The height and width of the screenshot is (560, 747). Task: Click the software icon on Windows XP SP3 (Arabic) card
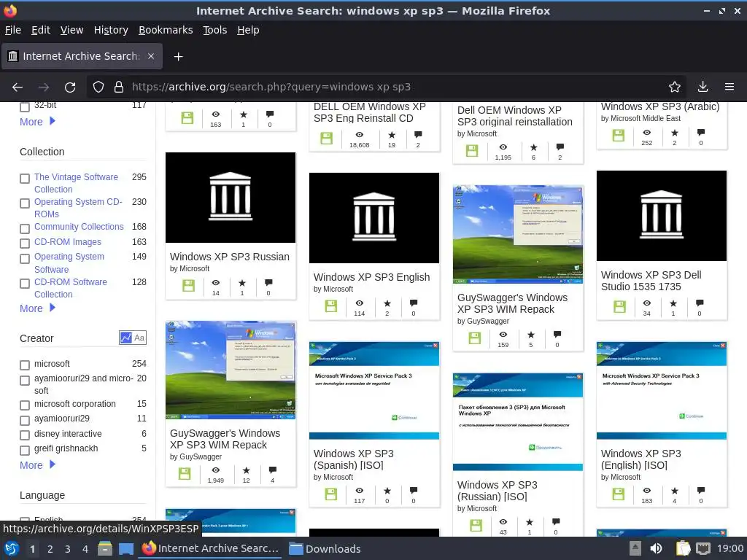pos(619,136)
